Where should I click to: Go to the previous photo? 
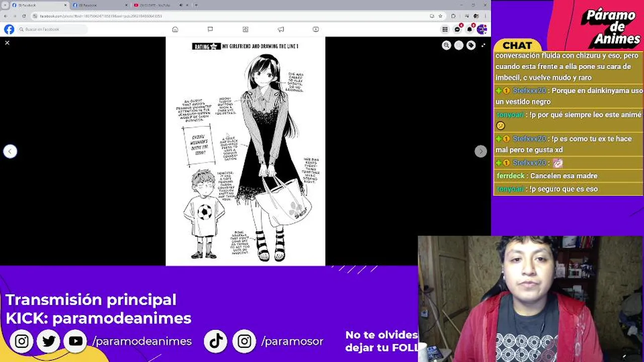point(10,151)
